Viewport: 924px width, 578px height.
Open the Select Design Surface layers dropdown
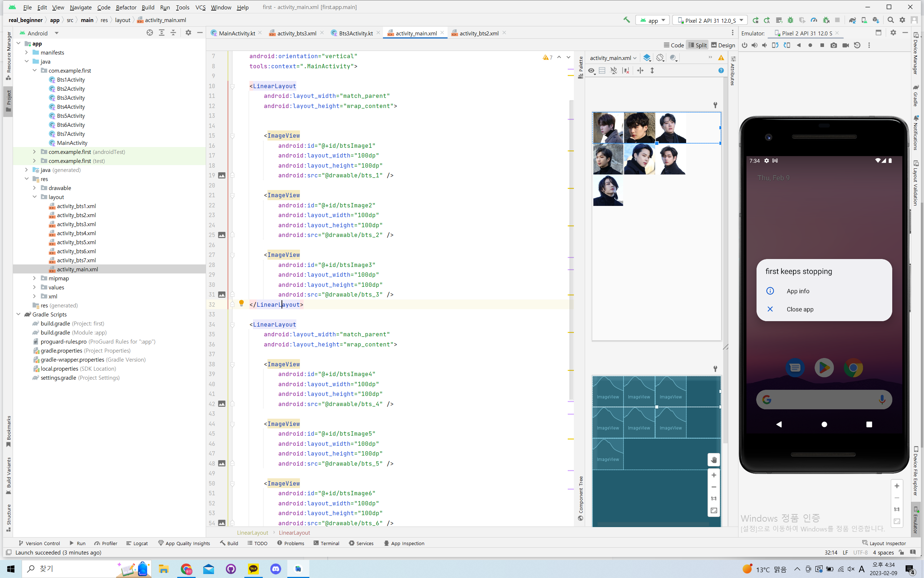[x=647, y=58]
